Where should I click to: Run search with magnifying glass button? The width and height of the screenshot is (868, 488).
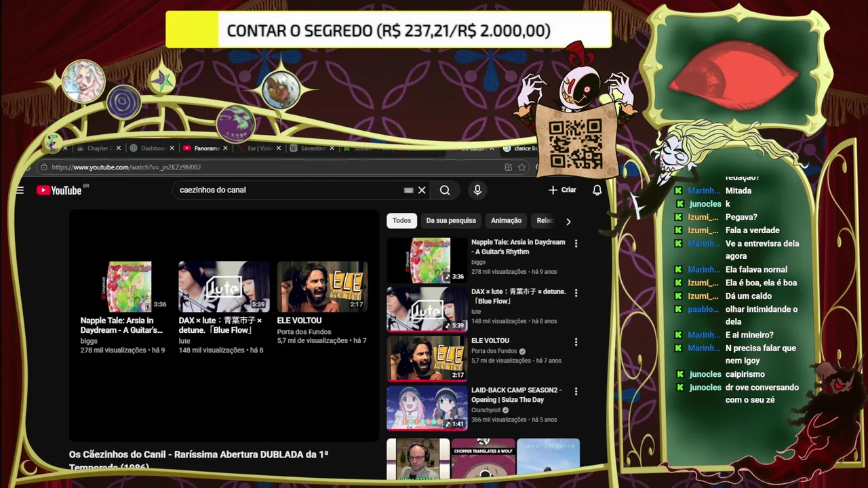[445, 190]
